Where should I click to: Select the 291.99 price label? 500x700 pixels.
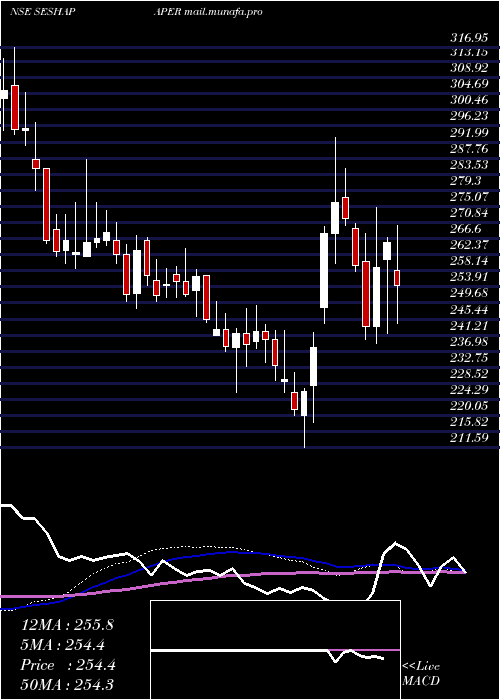click(x=469, y=133)
